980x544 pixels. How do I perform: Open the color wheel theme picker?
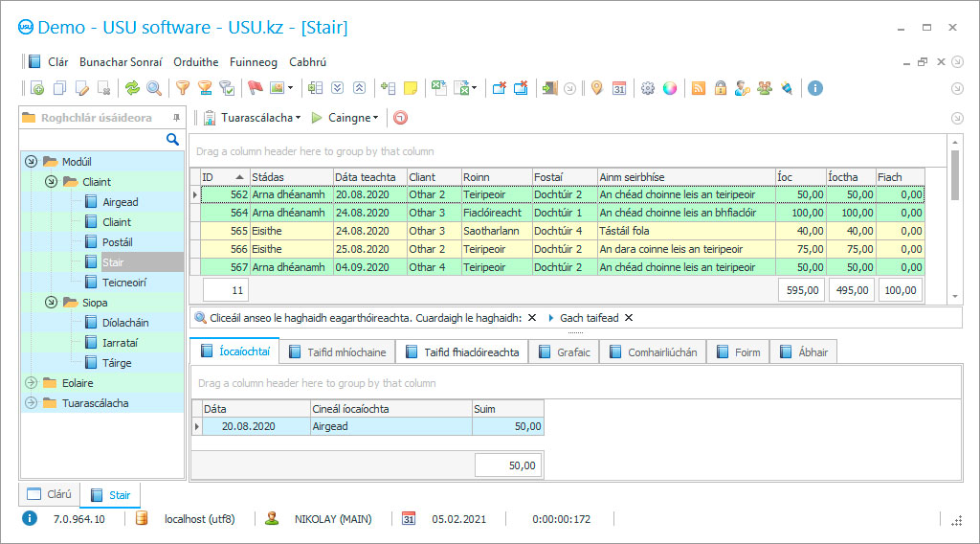pyautogui.click(x=670, y=88)
